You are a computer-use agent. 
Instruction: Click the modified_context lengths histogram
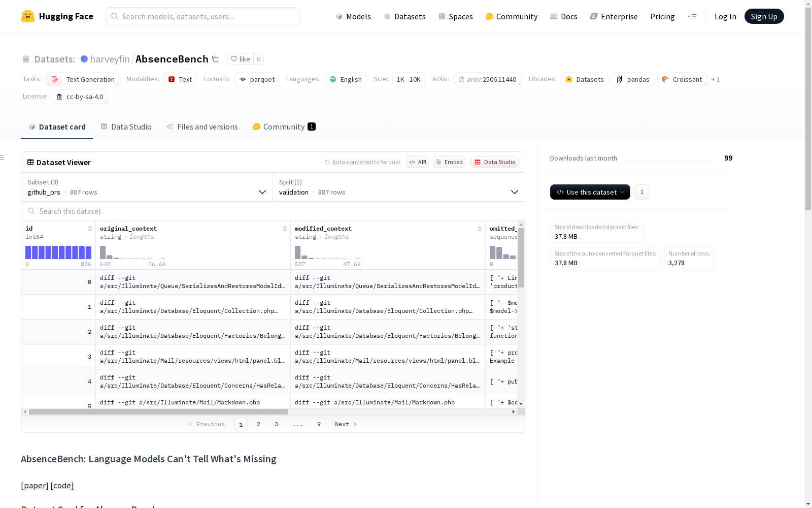coord(328,252)
